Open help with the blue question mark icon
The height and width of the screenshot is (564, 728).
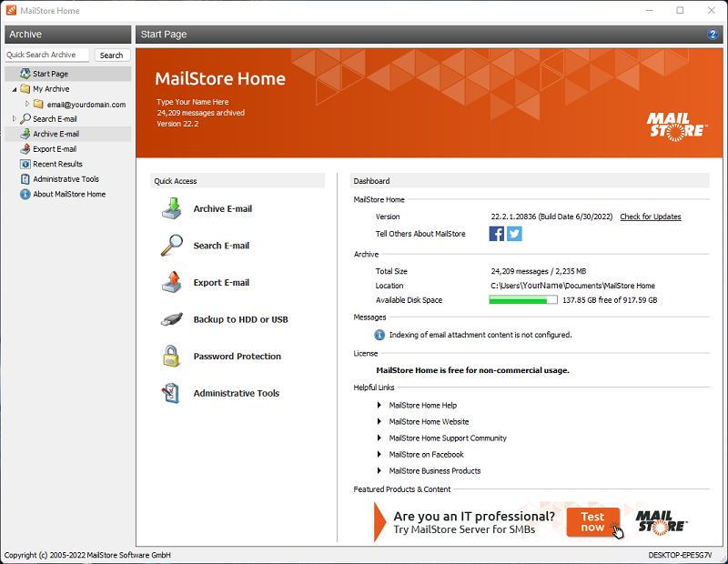(x=713, y=35)
